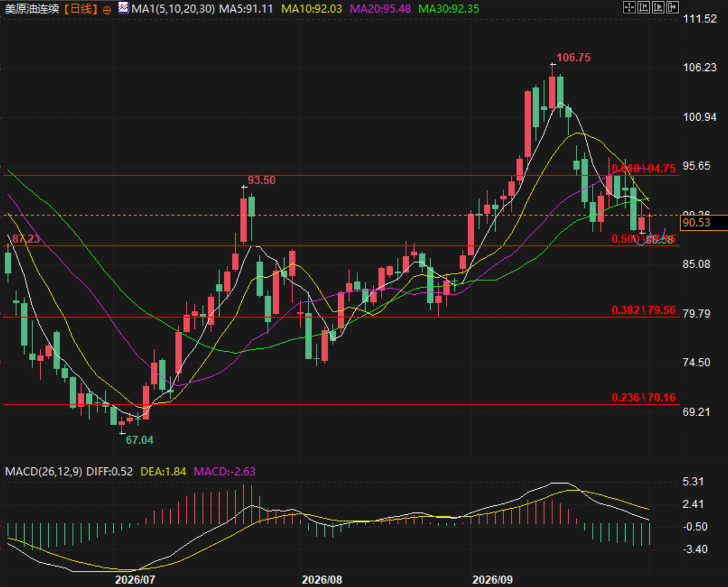
Task: Click the 2026/09 date on the time axis
Action: 493,580
